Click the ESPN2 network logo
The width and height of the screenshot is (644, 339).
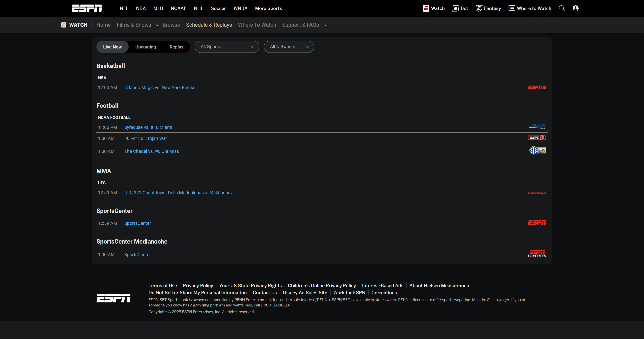tap(537, 87)
